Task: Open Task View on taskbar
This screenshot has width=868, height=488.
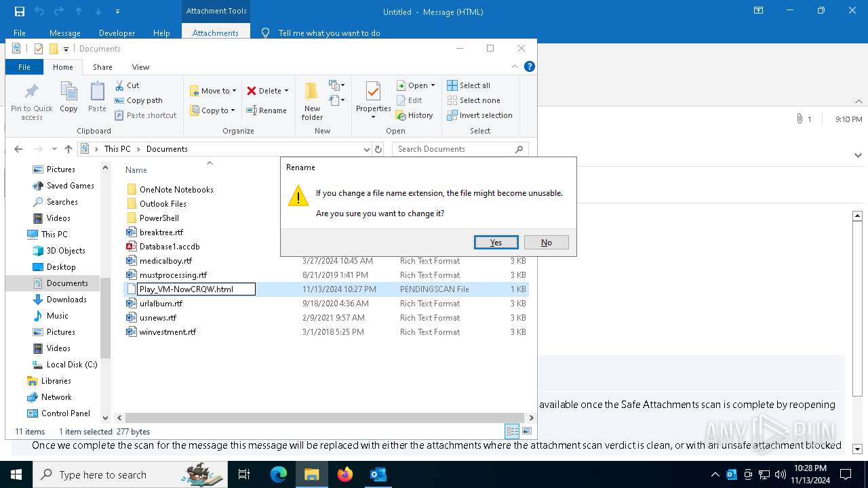Action: [x=244, y=474]
